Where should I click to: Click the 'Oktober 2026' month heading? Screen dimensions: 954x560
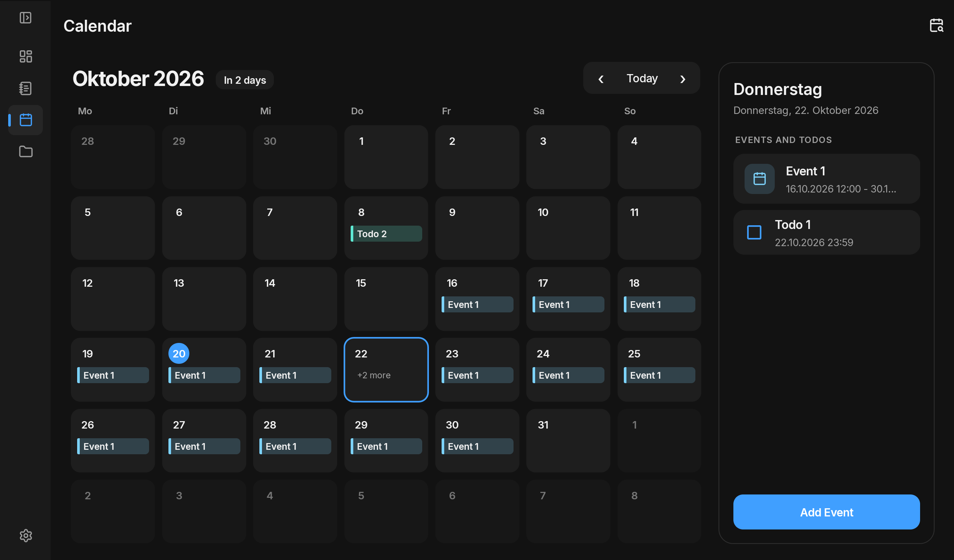pyautogui.click(x=138, y=79)
